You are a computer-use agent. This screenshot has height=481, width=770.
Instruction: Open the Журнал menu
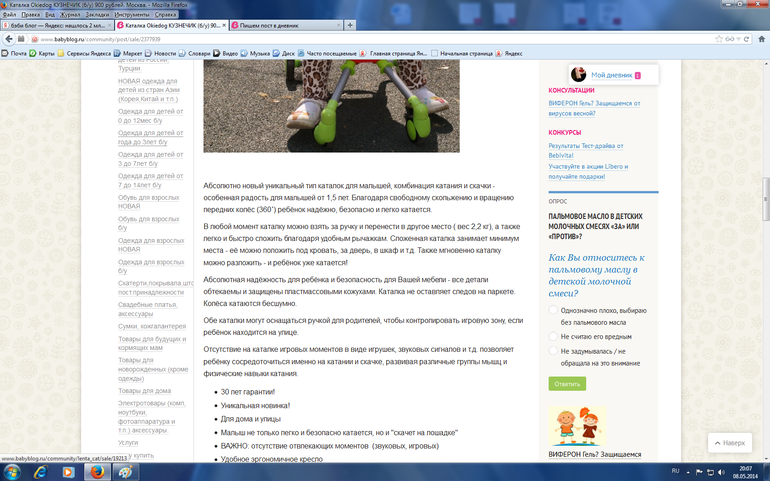[x=70, y=15]
